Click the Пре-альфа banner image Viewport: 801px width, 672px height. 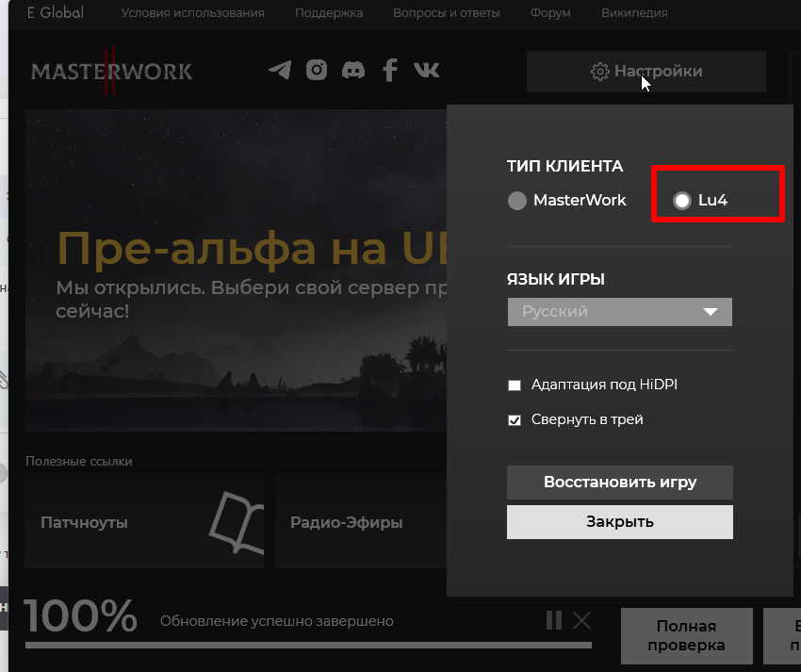(x=236, y=270)
